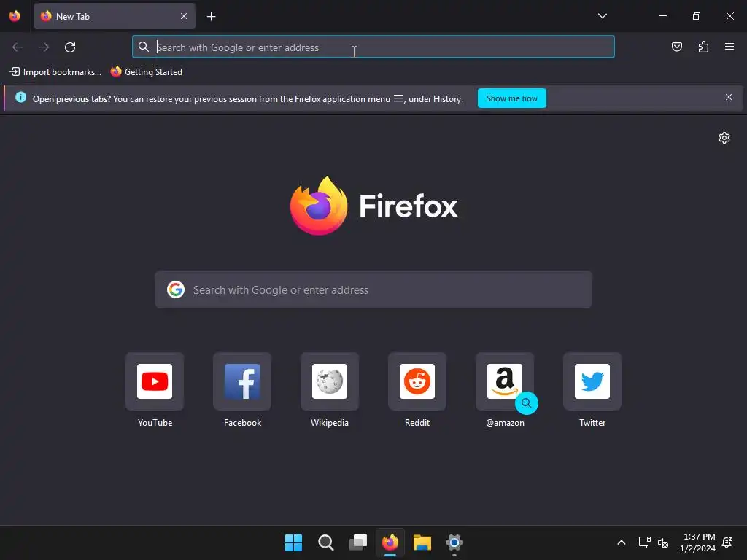Open the Extensions puzzle icon
The height and width of the screenshot is (560, 747).
pyautogui.click(x=703, y=47)
